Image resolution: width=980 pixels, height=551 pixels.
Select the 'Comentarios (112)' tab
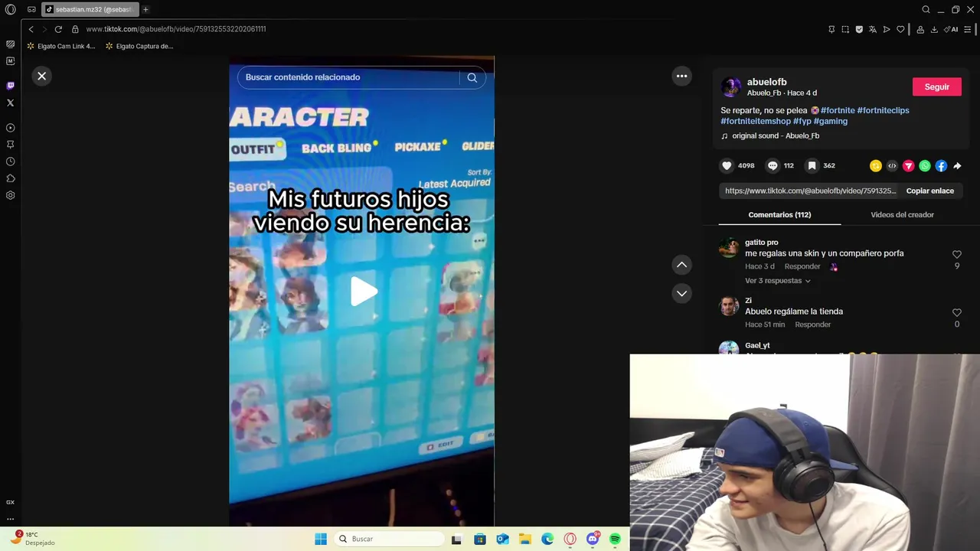[x=779, y=215]
